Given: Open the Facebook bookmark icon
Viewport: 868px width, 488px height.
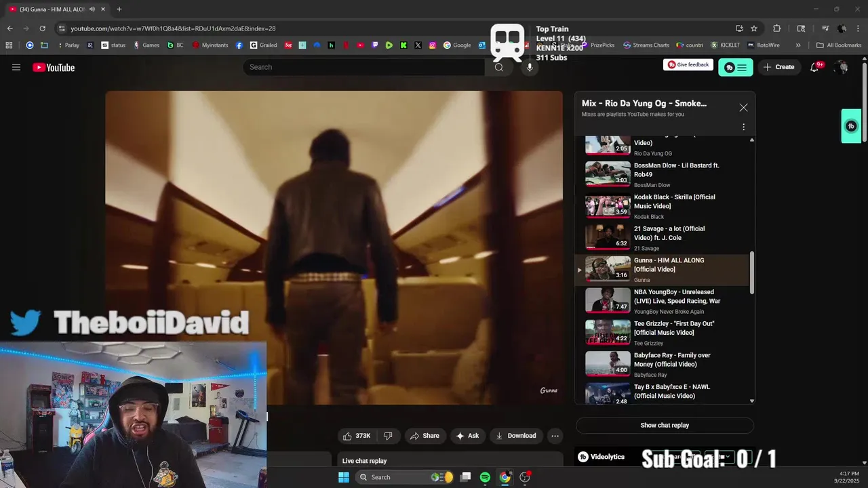Looking at the screenshot, I should [x=239, y=45].
